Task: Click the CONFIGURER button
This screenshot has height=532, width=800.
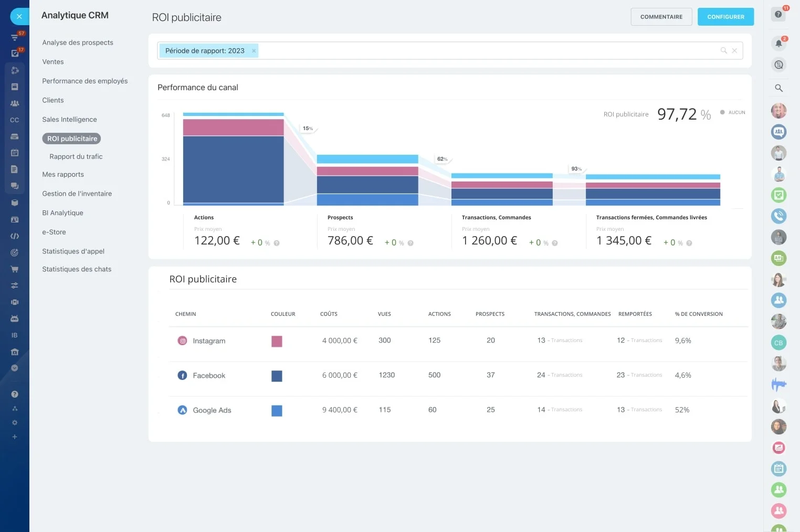Action: coord(725,17)
